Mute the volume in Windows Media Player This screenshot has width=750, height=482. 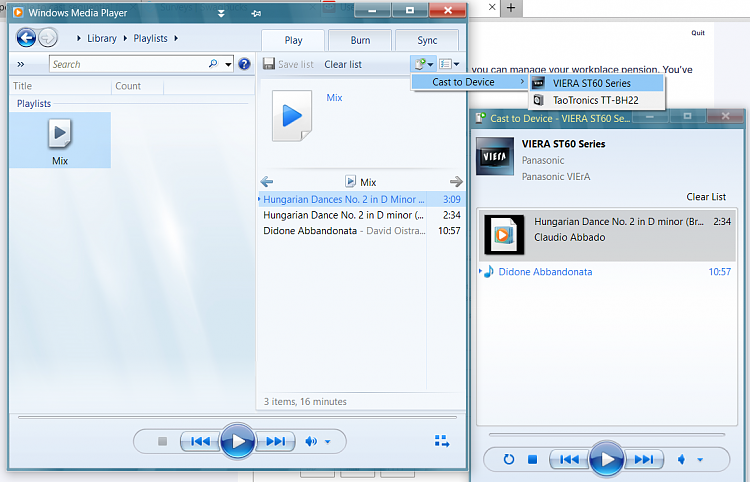[311, 441]
